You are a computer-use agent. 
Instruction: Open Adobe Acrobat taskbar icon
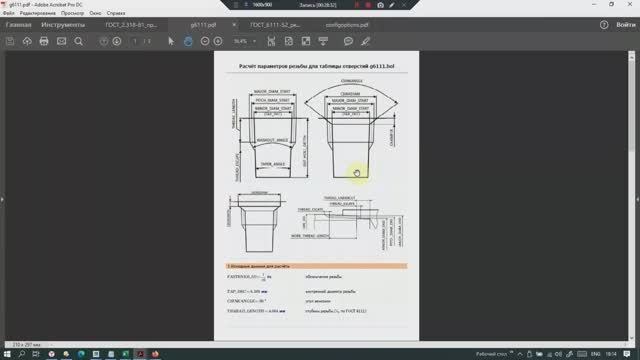pyautogui.click(x=140, y=354)
